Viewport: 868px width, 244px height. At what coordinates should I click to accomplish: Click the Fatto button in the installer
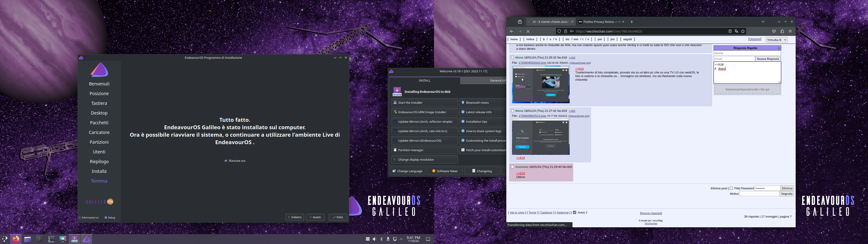[x=338, y=217]
